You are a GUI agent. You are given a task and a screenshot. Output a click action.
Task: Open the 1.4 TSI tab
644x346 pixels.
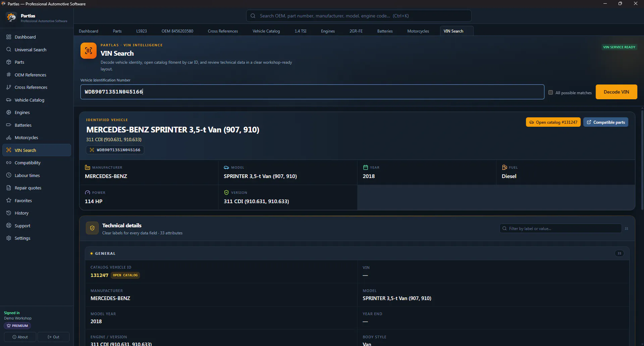point(301,31)
